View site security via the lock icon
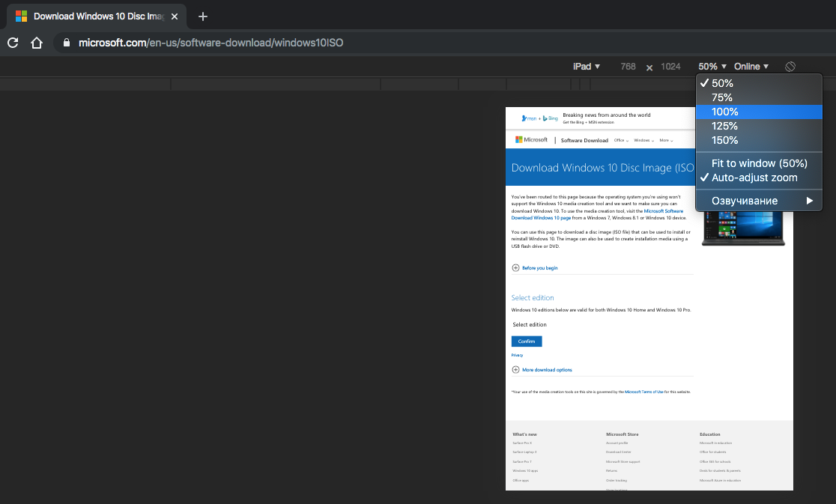Screen dimensions: 836x504 (x=67, y=43)
